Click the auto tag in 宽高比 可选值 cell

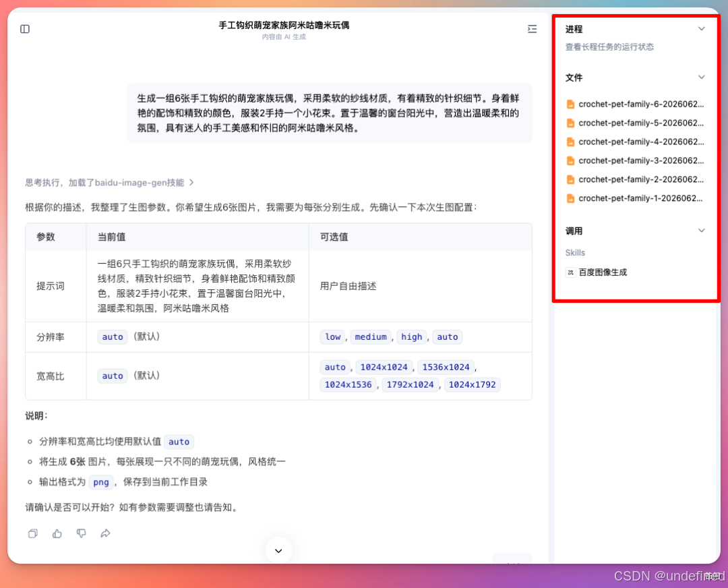[335, 367]
